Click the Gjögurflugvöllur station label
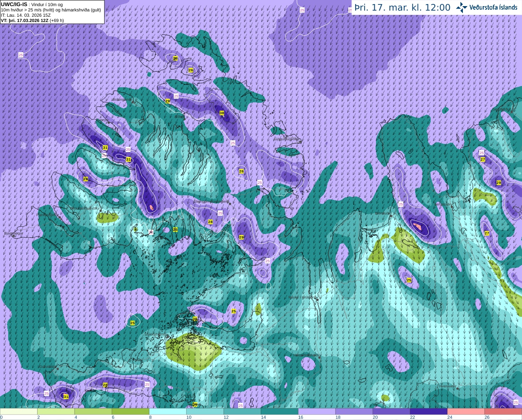Image resolution: width=522 pixels, height=420 pixels. 287,139
